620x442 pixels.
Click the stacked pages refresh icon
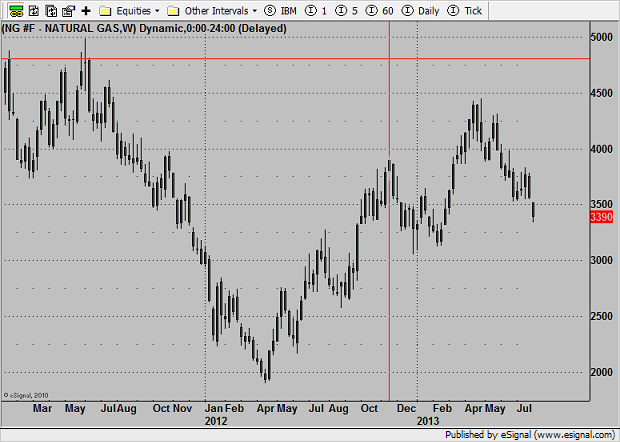click(x=51, y=11)
